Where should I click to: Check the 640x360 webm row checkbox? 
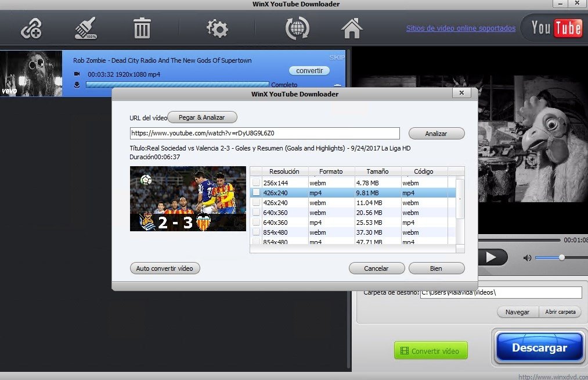click(x=256, y=212)
